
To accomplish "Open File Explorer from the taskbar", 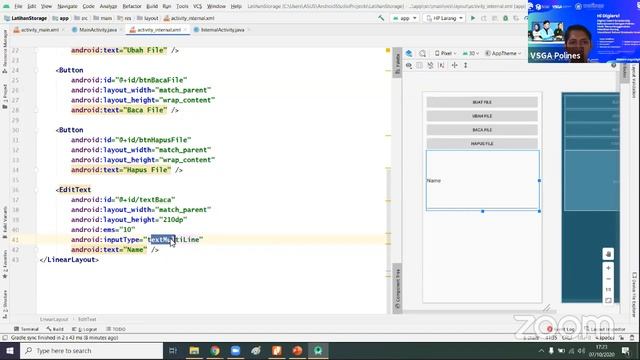I will 194,351.
